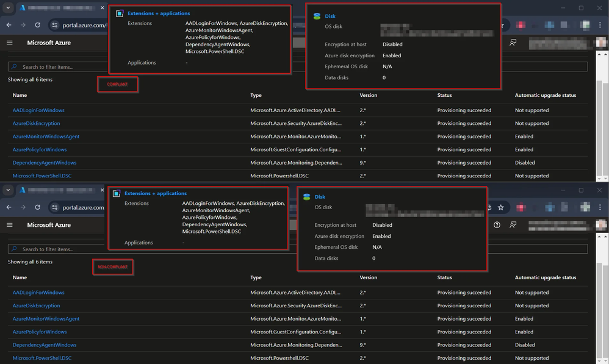The width and height of the screenshot is (609, 364).
Task: Open the feedback icon in bottom Azure header
Action: [513, 225]
